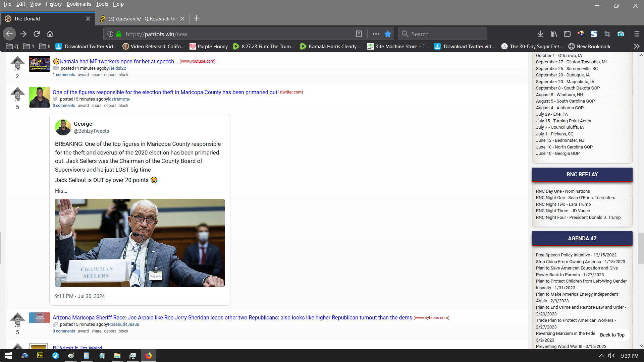Click block under the Maricopa County post
The width and height of the screenshot is (644, 362).
pyautogui.click(x=123, y=106)
